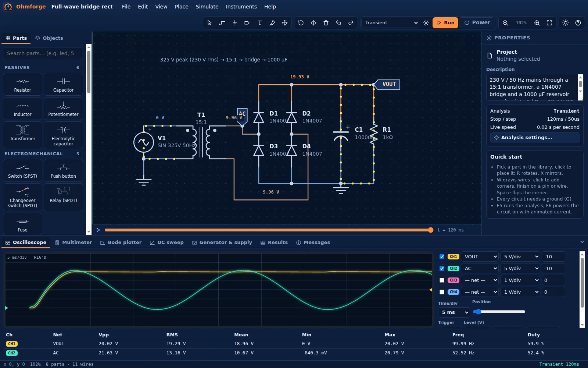Click the CH1 offset field showing -10
This screenshot has height=368, width=588.
point(553,257)
